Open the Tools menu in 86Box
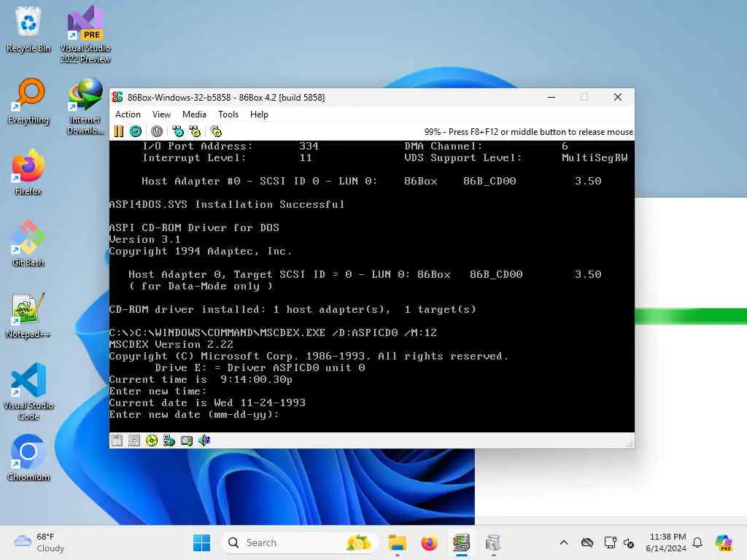The height and width of the screenshot is (560, 747). tap(228, 114)
